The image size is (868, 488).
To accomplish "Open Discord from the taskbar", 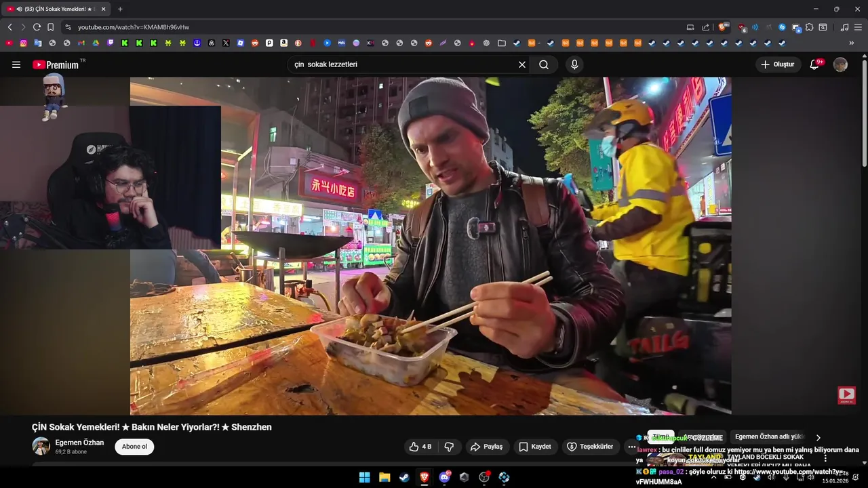I will pyautogui.click(x=444, y=477).
